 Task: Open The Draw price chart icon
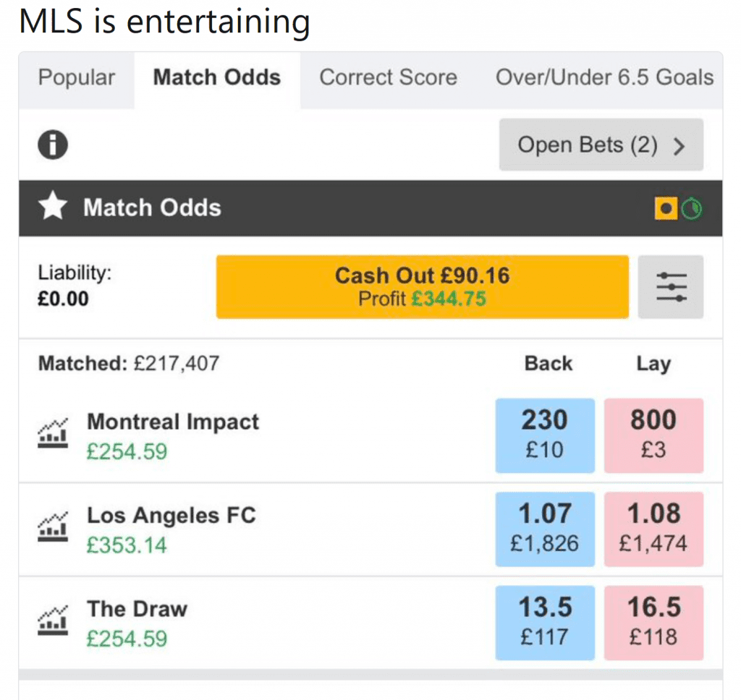(x=52, y=621)
